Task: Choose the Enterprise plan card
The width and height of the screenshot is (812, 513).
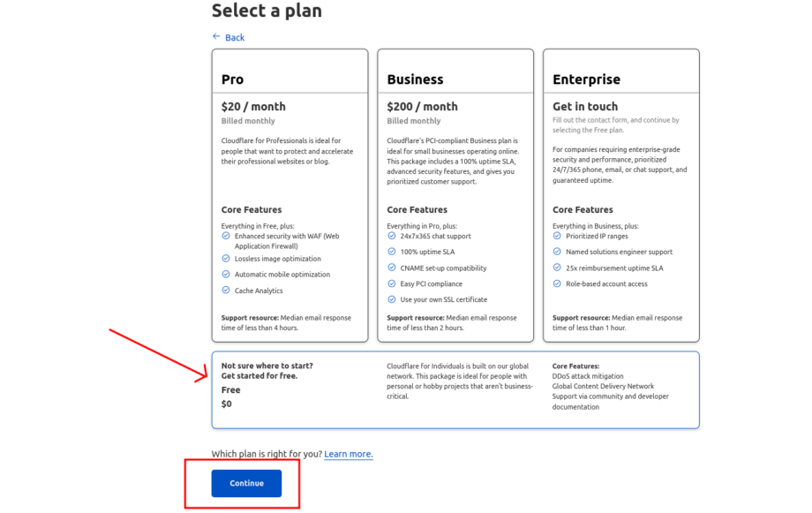Action: tap(620, 195)
